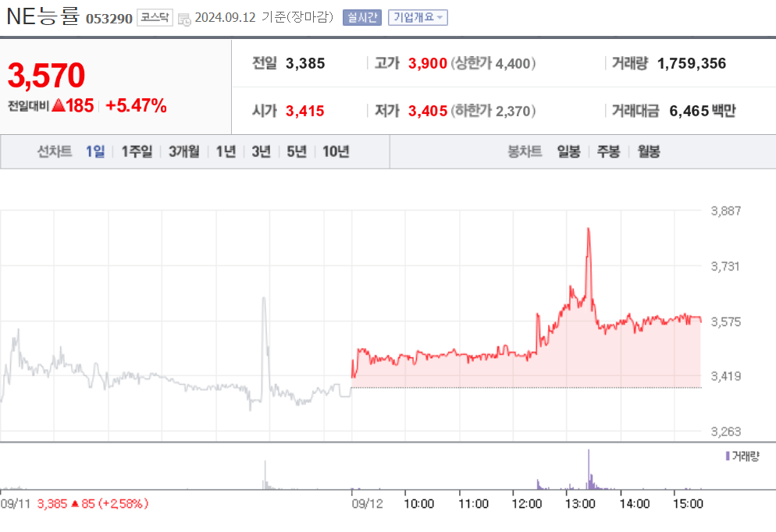Click the 3,575 price axis label
This screenshot has height=532, width=776.
725,322
